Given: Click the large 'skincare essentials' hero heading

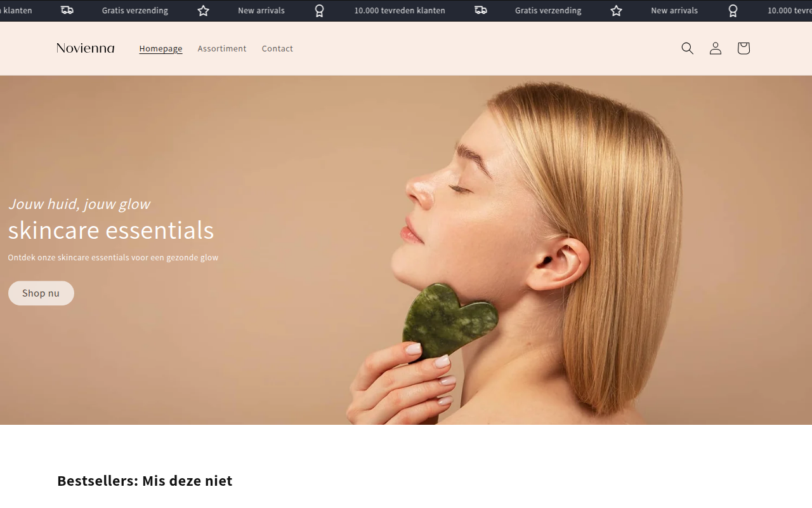Looking at the screenshot, I should pyautogui.click(x=111, y=230).
